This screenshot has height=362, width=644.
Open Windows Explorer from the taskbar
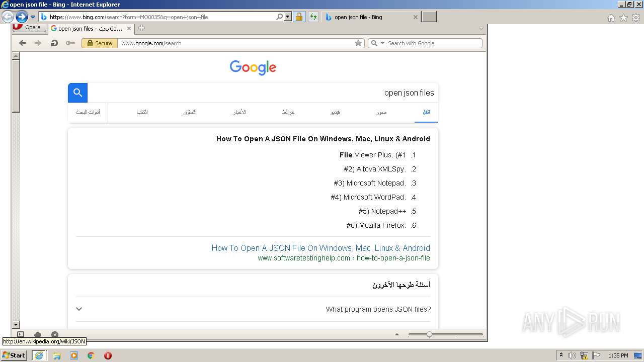pos(57,355)
